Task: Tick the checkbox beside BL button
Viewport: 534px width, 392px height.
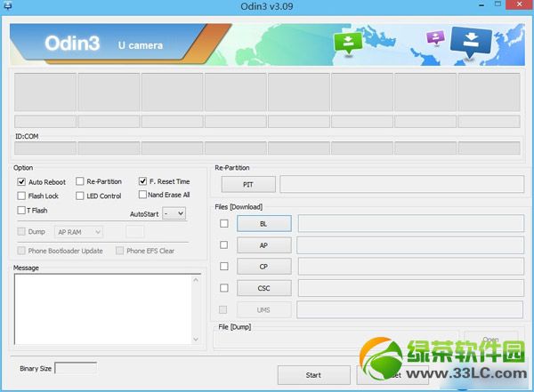Action: 224,223
